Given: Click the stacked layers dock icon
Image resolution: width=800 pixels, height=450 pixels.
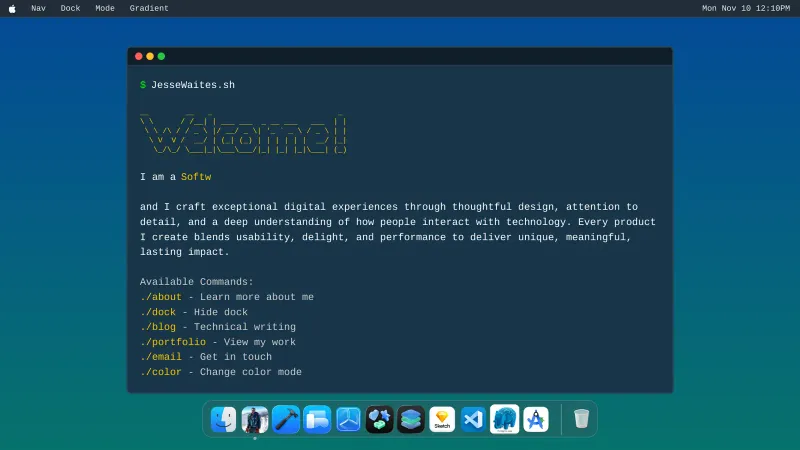Looking at the screenshot, I should [x=411, y=419].
